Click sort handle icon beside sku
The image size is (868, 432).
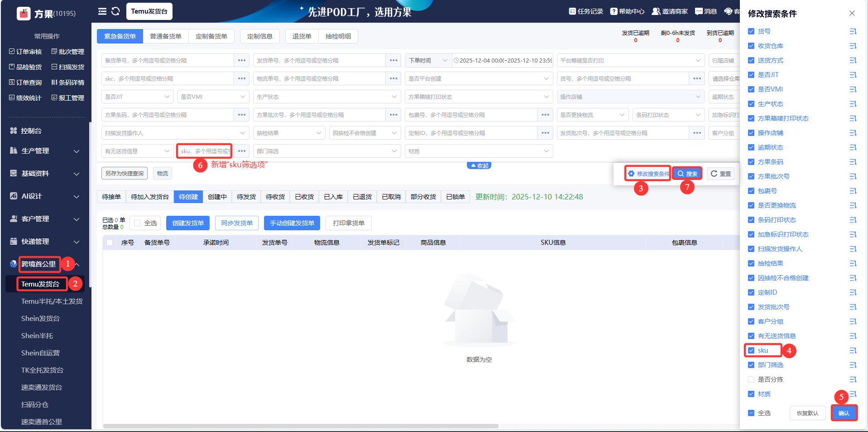(x=853, y=350)
